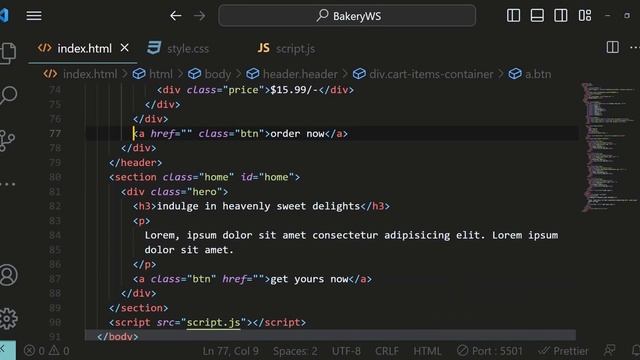Screen dimensions: 640x360
Task: Go back with the left arrow
Action: [176, 16]
